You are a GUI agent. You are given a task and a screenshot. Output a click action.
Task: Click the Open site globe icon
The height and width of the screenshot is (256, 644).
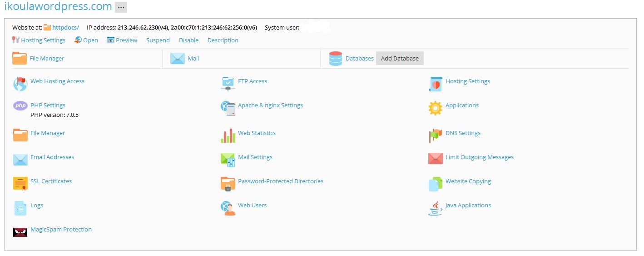tap(78, 40)
